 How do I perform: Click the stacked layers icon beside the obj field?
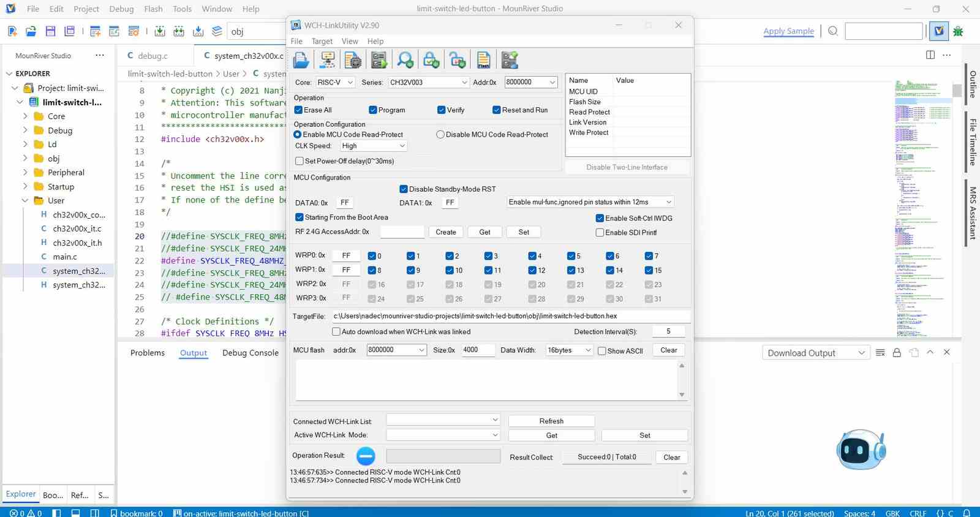[217, 31]
